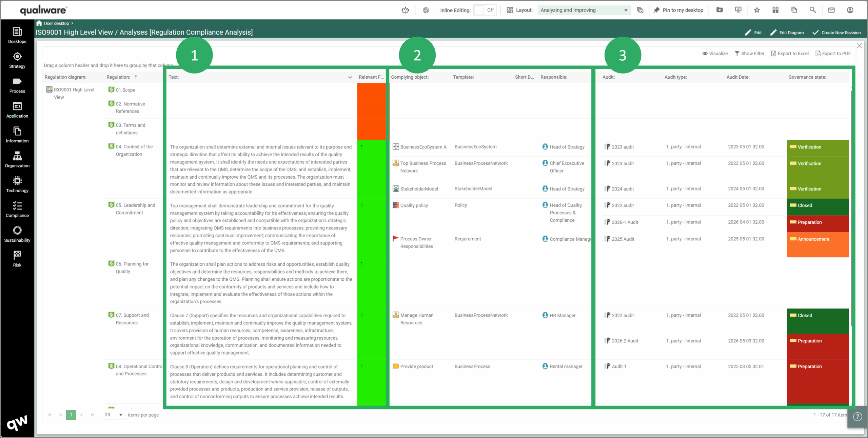
Task: Open the Process section in sidebar
Action: pos(17,85)
